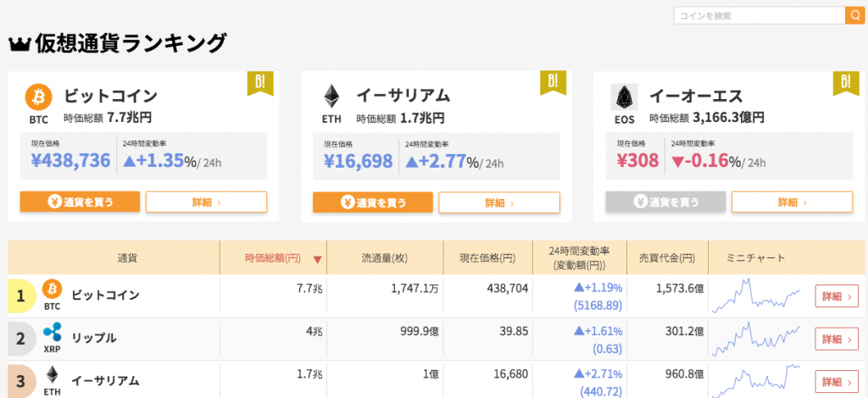Click the bookmark ribbon on the イーオーエス card
The image size is (868, 398).
[x=846, y=84]
